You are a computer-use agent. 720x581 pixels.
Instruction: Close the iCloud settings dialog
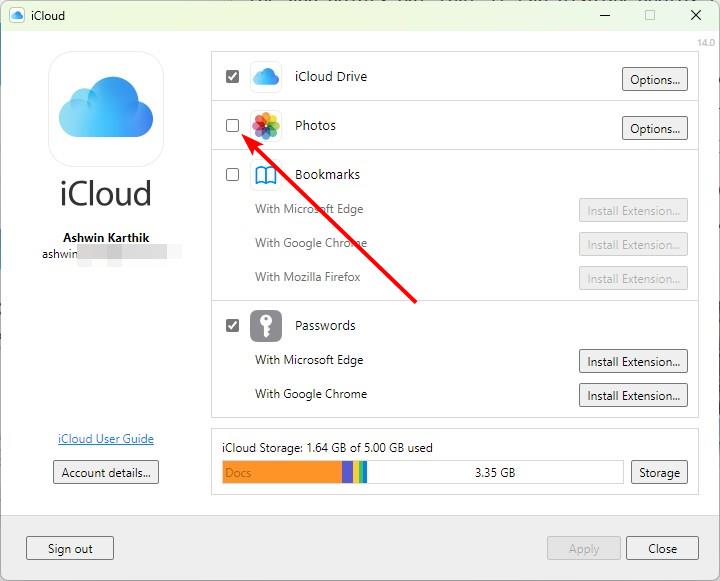pyautogui.click(x=663, y=548)
